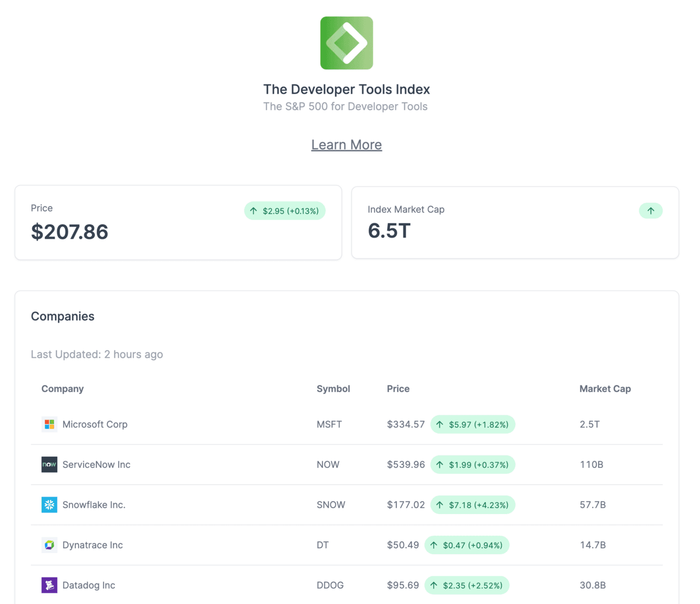This screenshot has height=604, width=700.
Task: Click the DDOG ticker symbol
Action: click(330, 585)
